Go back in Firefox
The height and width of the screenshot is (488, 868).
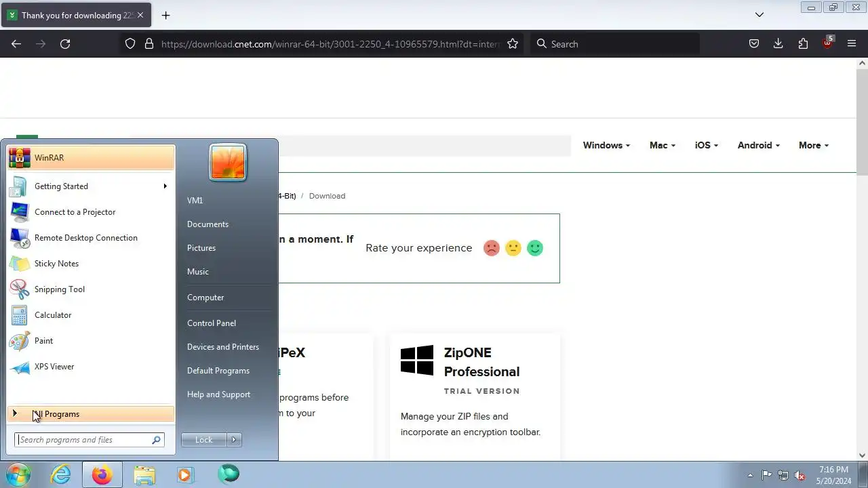click(16, 44)
